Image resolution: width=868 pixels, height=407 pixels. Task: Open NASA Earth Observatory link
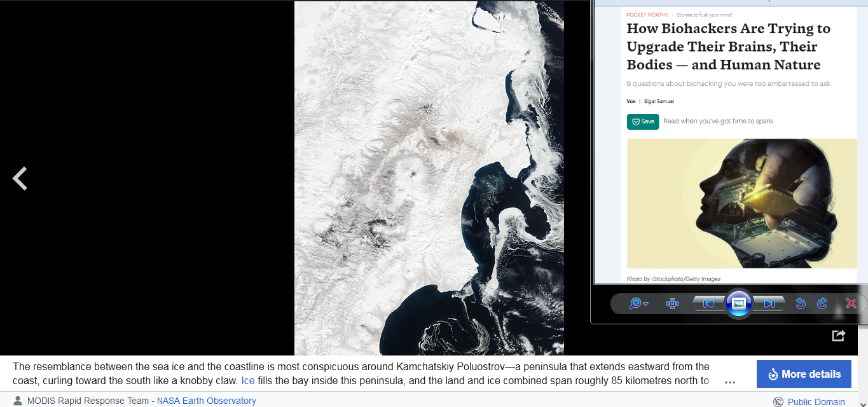[207, 401]
